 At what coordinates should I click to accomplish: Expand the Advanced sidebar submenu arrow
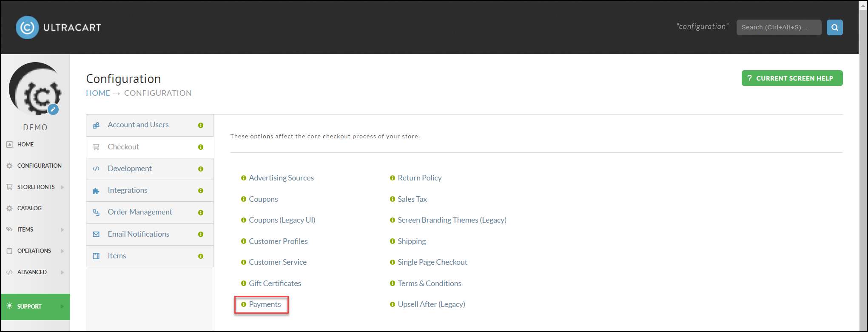coord(63,272)
